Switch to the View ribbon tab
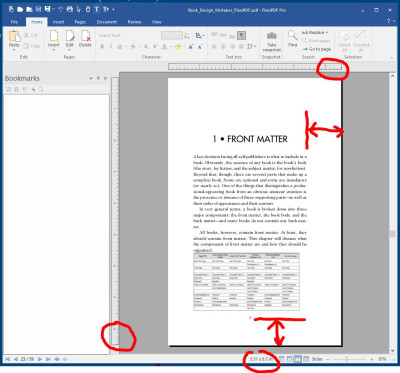Image resolution: width=400 pixels, height=373 pixels. 156,22
